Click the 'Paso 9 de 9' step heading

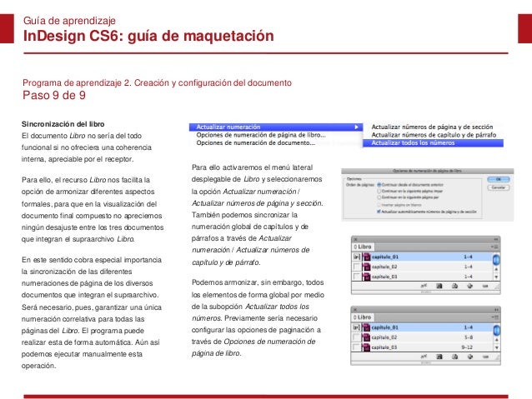[54, 95]
